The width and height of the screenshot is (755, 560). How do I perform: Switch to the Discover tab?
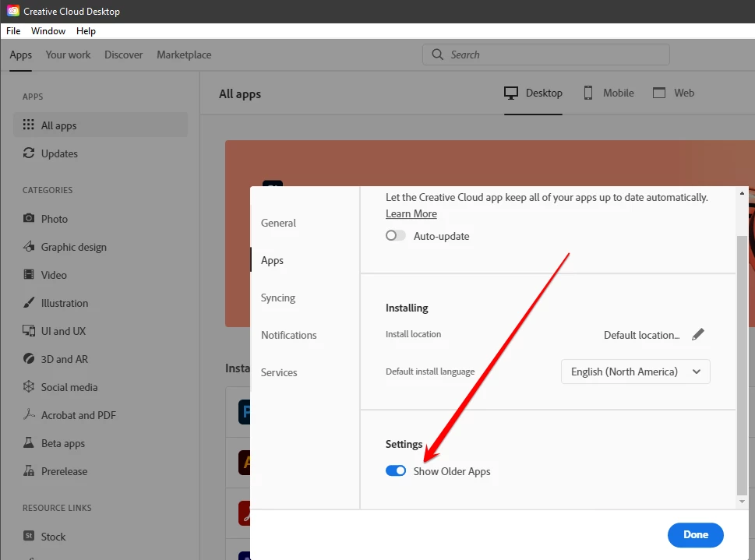click(123, 55)
